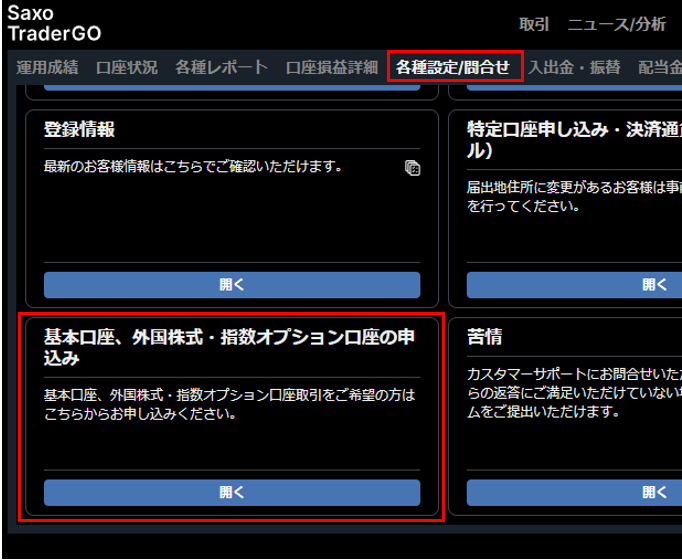Go to the 口座損益詳細 tab
682x560 pixels.
[x=332, y=67]
